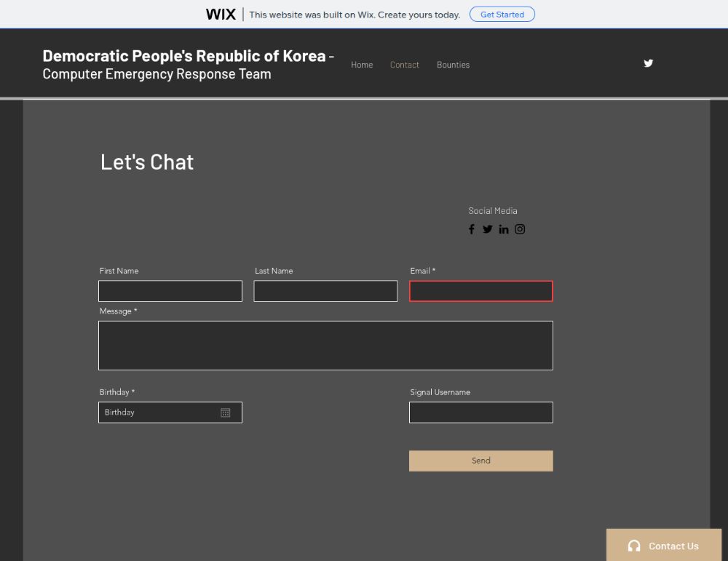Open the Instagram social media icon

coord(520,229)
